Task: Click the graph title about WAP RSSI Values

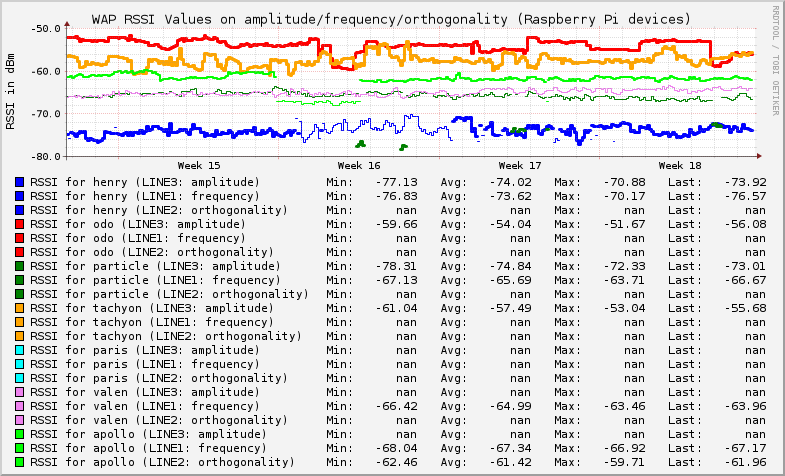Action: click(391, 20)
